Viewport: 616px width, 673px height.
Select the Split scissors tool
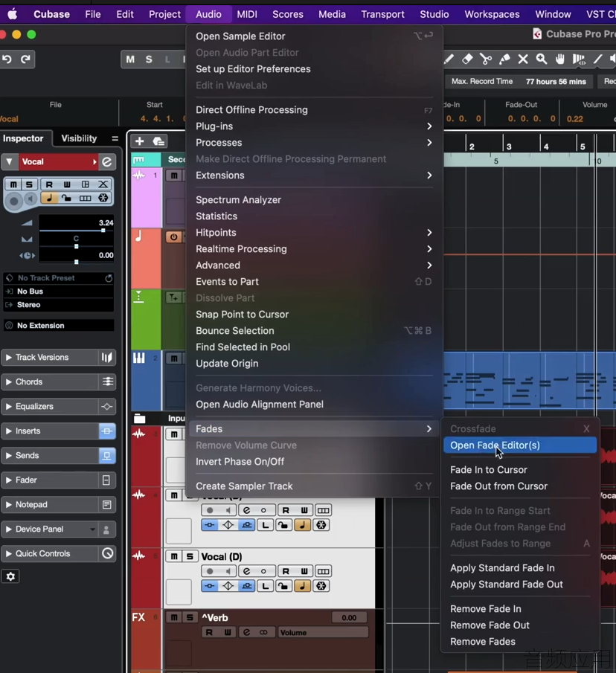[x=486, y=59]
